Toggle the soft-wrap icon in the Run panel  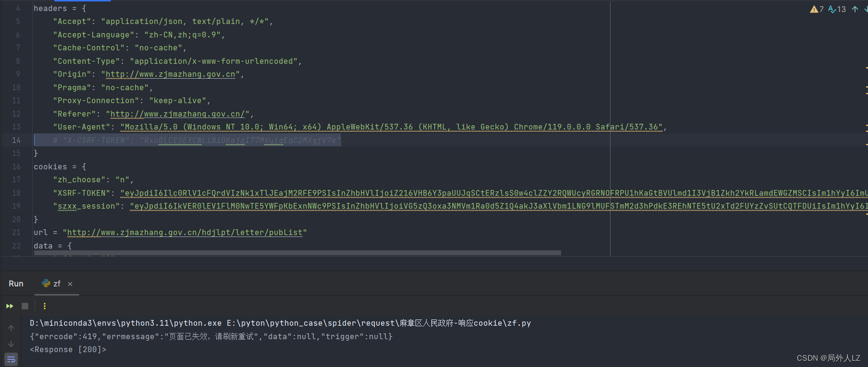(x=11, y=359)
